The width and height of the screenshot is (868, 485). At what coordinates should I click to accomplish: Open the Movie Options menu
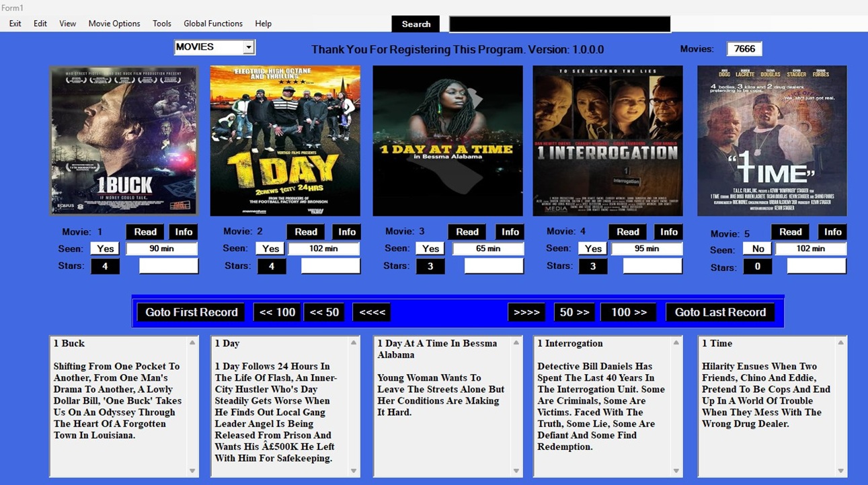114,24
